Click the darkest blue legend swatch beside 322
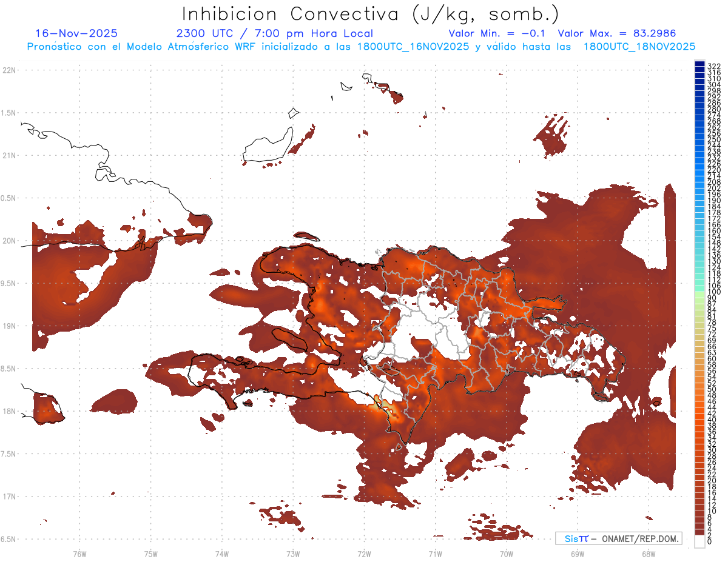The image size is (728, 562). click(x=699, y=63)
